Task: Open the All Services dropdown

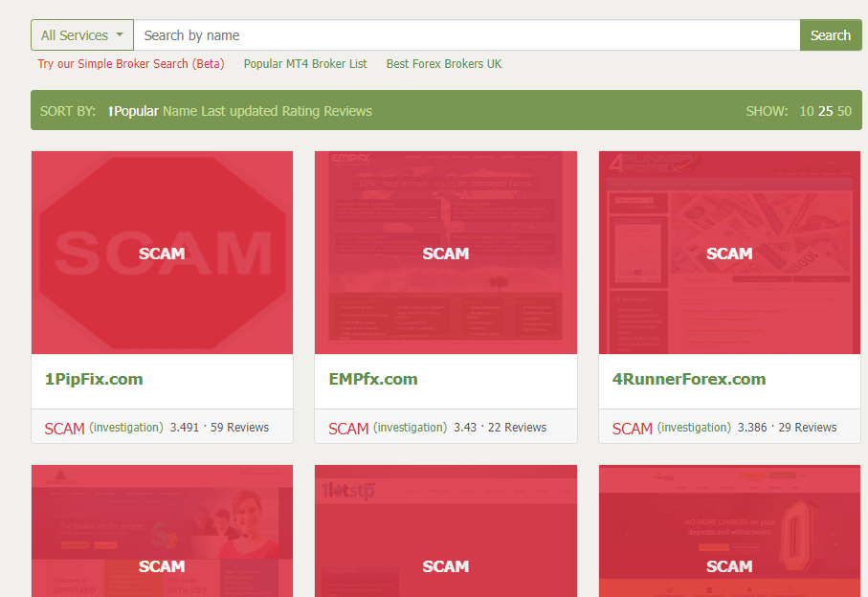Action: (82, 35)
